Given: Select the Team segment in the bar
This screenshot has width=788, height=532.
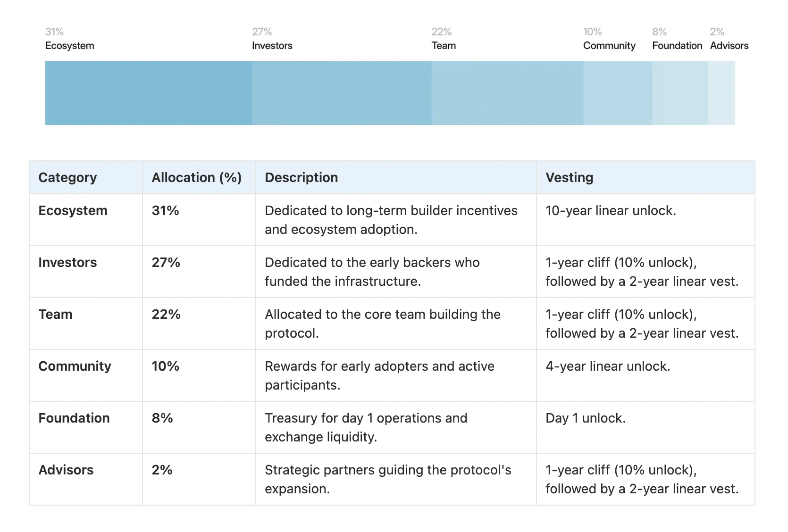Looking at the screenshot, I should (x=507, y=93).
